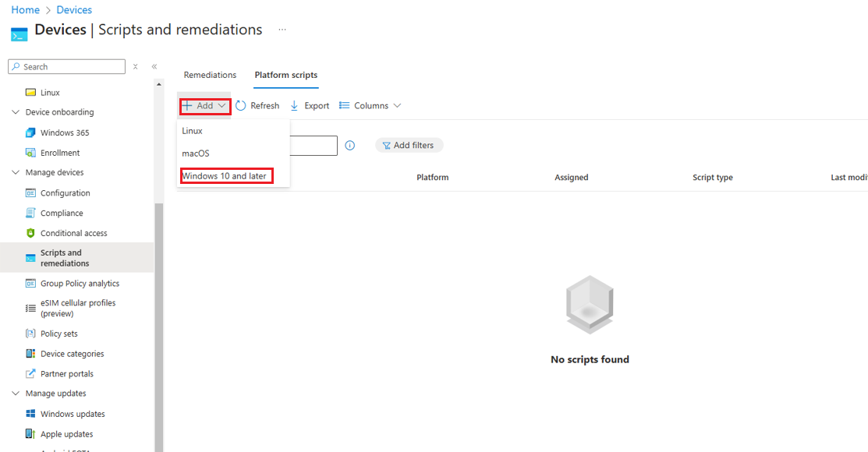The width and height of the screenshot is (868, 452).
Task: Click the Export download arrow icon
Action: pyautogui.click(x=295, y=106)
